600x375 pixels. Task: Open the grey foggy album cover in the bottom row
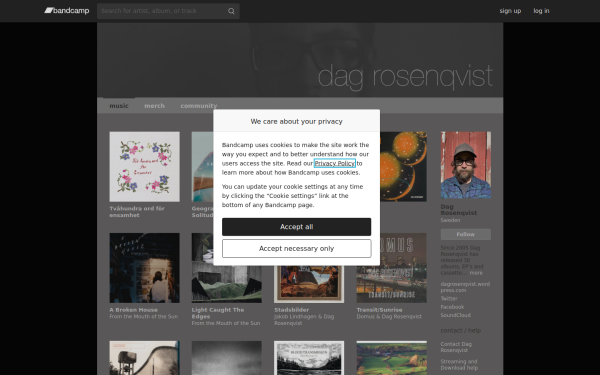(x=227, y=358)
